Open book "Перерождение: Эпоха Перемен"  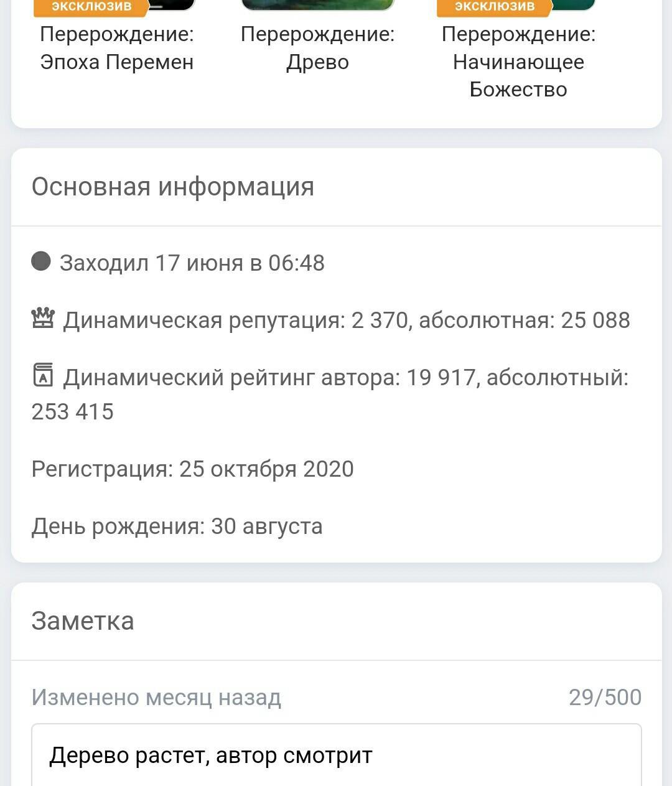point(117,48)
